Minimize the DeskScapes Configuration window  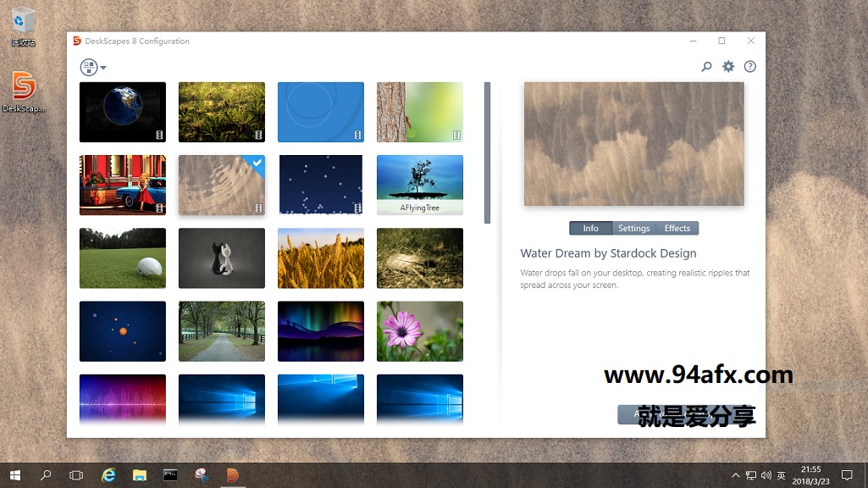point(693,41)
